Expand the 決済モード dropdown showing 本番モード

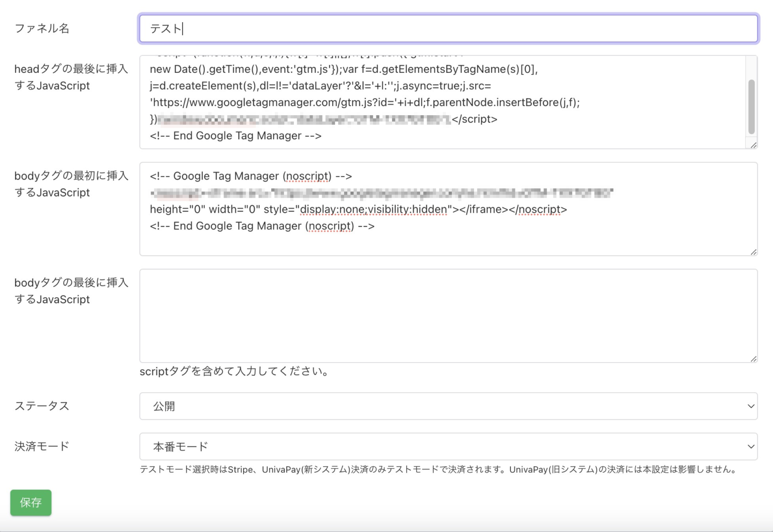click(448, 447)
